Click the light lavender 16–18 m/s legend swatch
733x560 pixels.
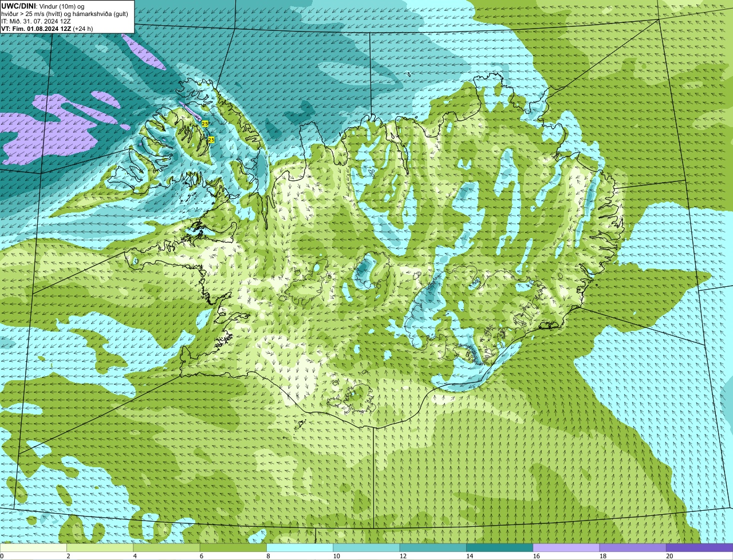pyautogui.click(x=566, y=547)
